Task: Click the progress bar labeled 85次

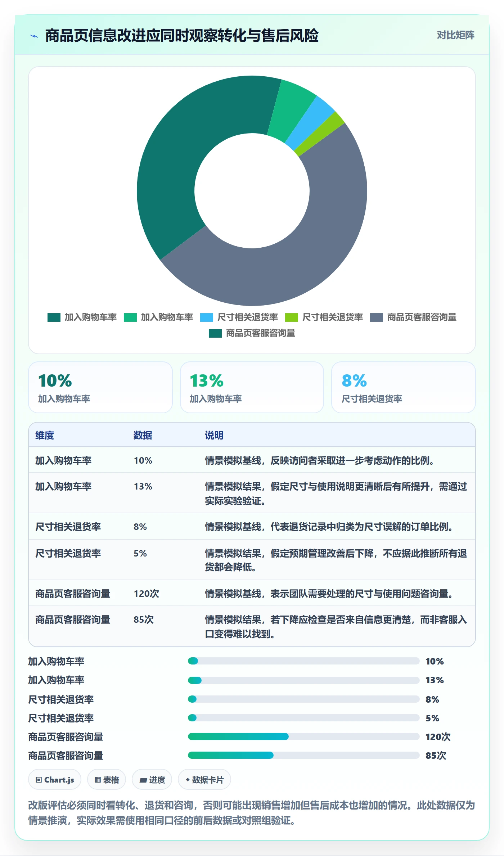Action: click(x=304, y=755)
